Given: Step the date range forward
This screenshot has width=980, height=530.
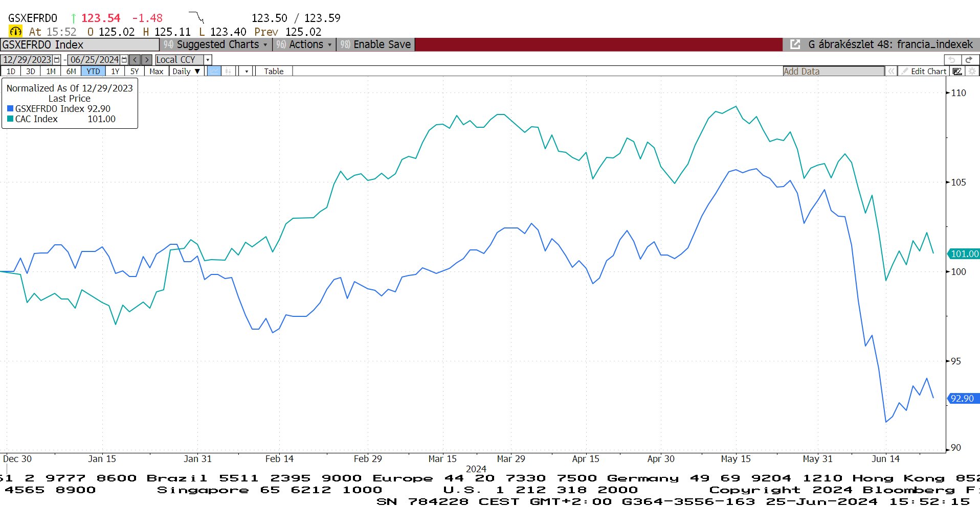Looking at the screenshot, I should (x=147, y=60).
